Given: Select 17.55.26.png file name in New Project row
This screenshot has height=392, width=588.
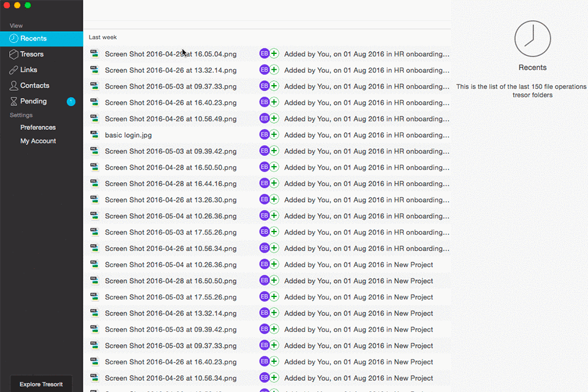Looking at the screenshot, I should pyautogui.click(x=171, y=297).
